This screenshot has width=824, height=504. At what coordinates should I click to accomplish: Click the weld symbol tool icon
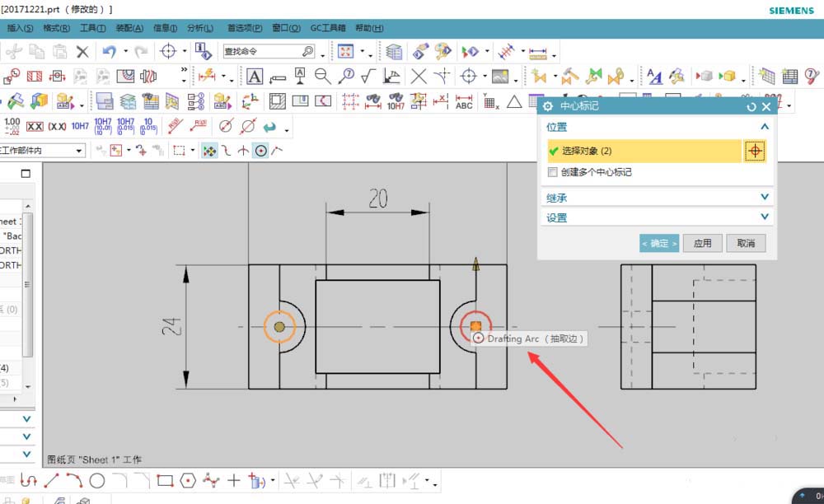coord(391,77)
